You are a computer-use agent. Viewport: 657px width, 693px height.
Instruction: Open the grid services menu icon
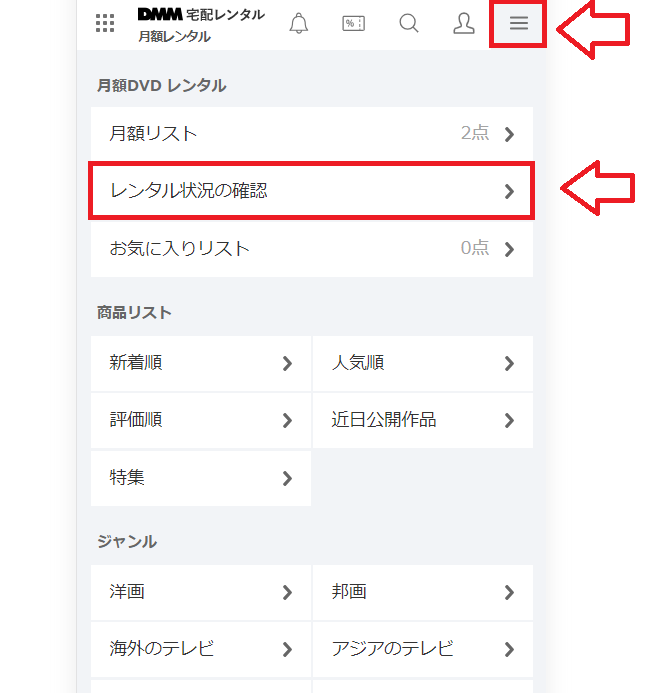coord(105,23)
